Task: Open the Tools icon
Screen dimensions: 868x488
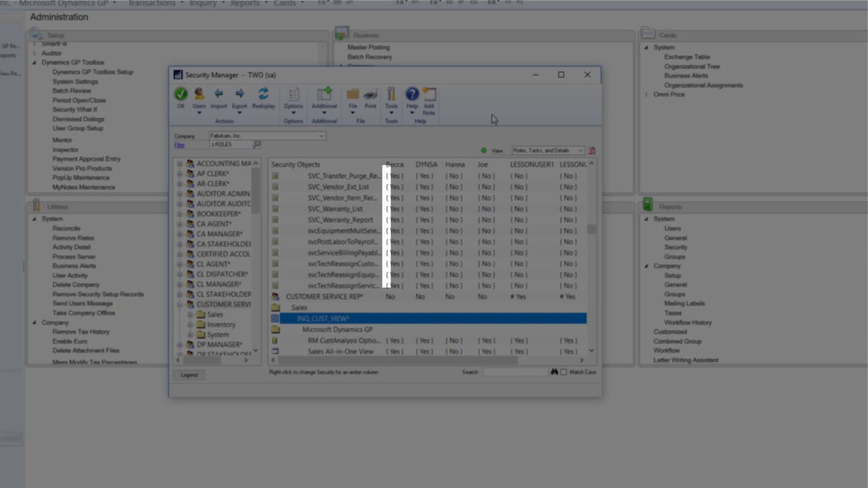Action: 391,94
